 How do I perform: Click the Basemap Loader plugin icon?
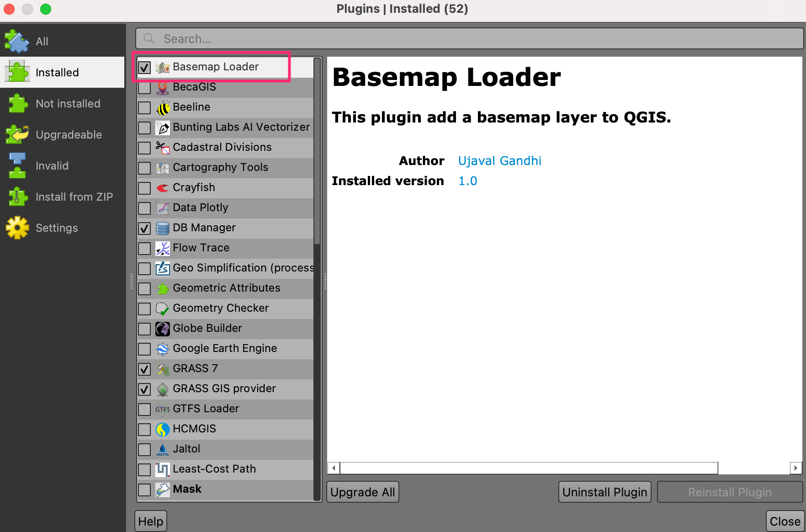click(x=163, y=67)
